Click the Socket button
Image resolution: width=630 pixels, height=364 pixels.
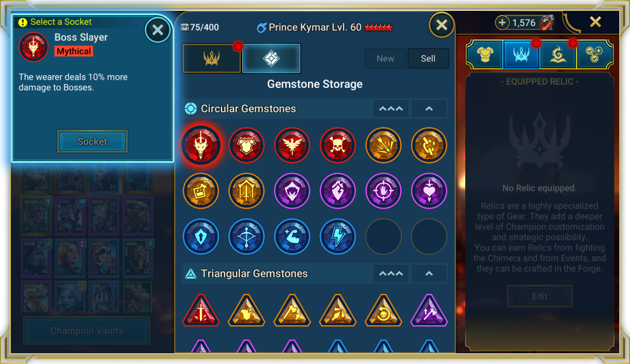point(92,141)
